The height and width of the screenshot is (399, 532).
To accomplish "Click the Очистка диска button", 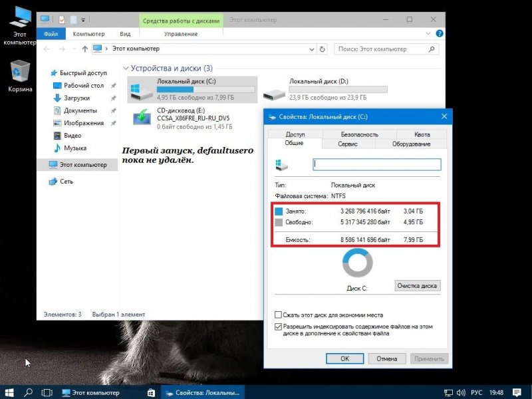I will [418, 286].
